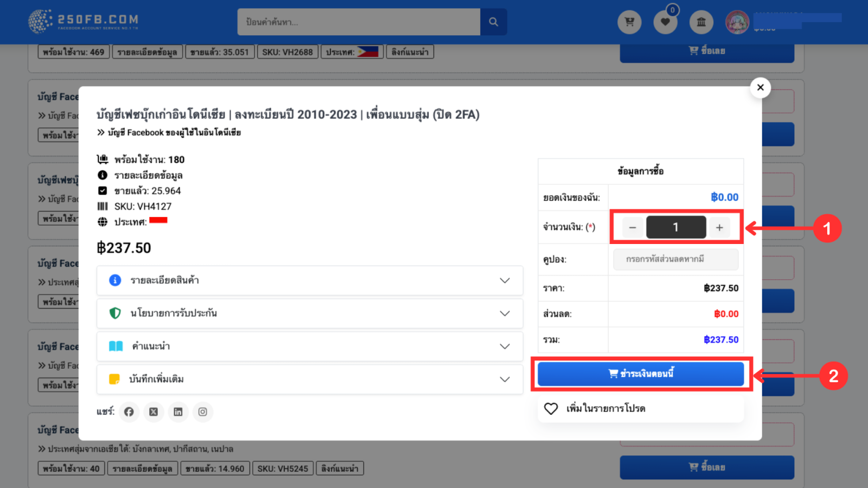The height and width of the screenshot is (488, 868).
Task: Share product via Instagram icon
Action: point(202,412)
